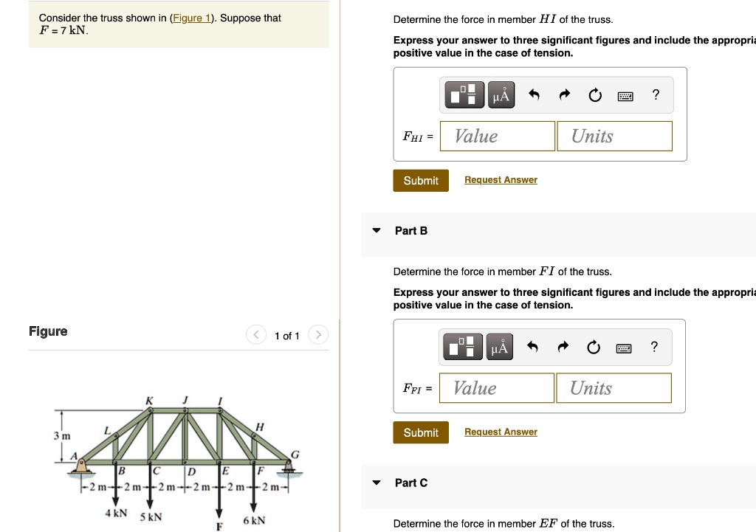This screenshot has width=756, height=532.
Task: Submit the F_FI answer
Action: pyautogui.click(x=420, y=432)
